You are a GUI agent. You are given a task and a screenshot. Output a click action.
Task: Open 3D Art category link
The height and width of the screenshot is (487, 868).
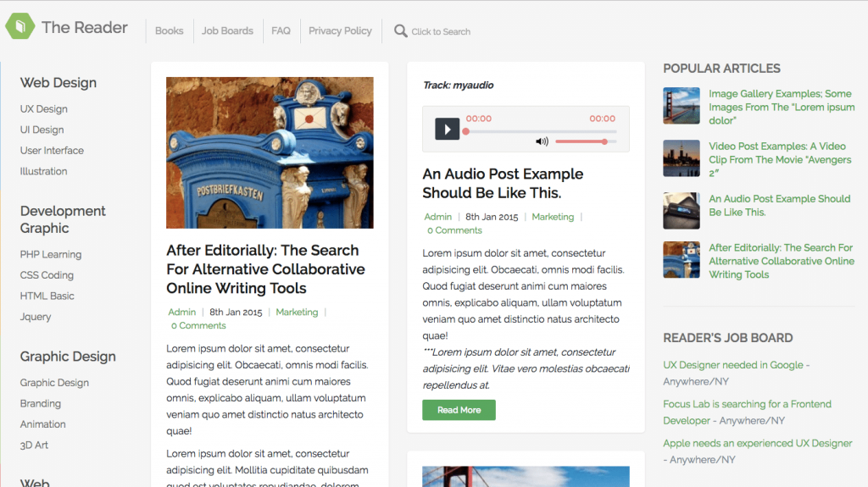click(34, 445)
